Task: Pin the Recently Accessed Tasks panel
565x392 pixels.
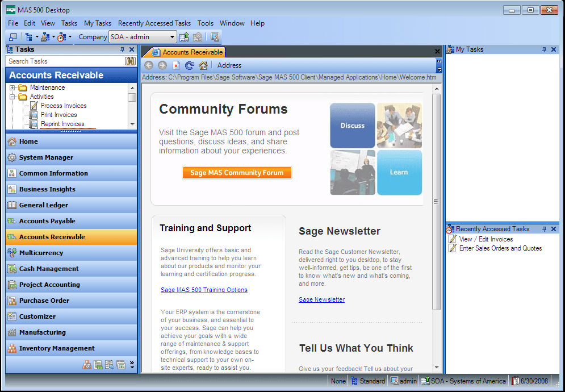Action: click(544, 229)
